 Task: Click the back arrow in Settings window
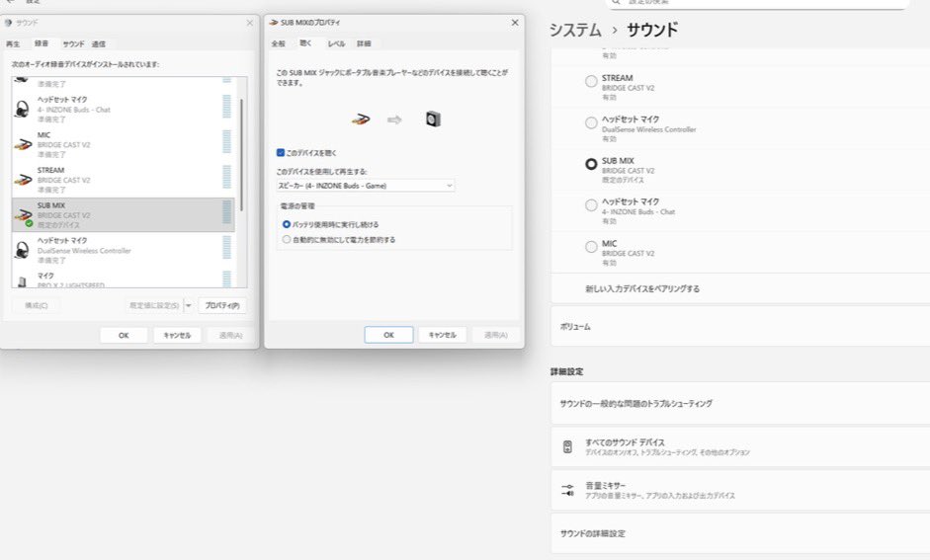[10, 2]
